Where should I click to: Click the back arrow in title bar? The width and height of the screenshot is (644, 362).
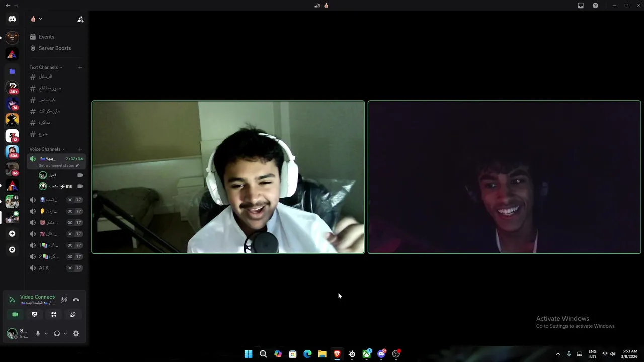(x=8, y=6)
